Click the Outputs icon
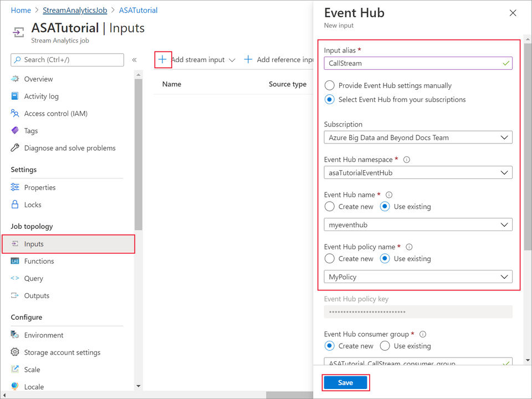The image size is (532, 399). click(x=15, y=295)
